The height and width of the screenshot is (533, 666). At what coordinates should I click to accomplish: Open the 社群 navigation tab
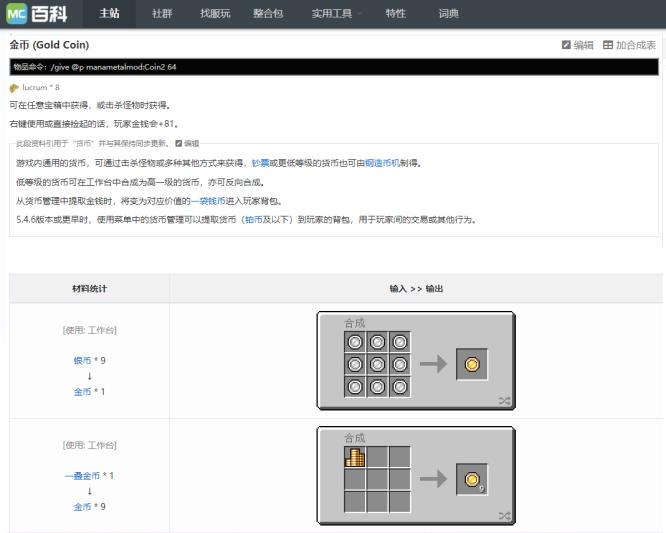(x=162, y=14)
